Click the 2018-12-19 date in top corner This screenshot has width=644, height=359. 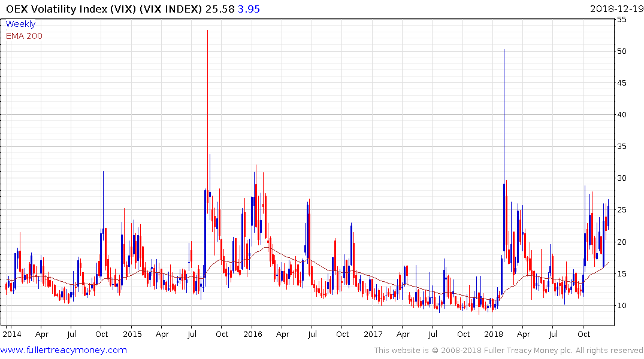[x=615, y=9]
